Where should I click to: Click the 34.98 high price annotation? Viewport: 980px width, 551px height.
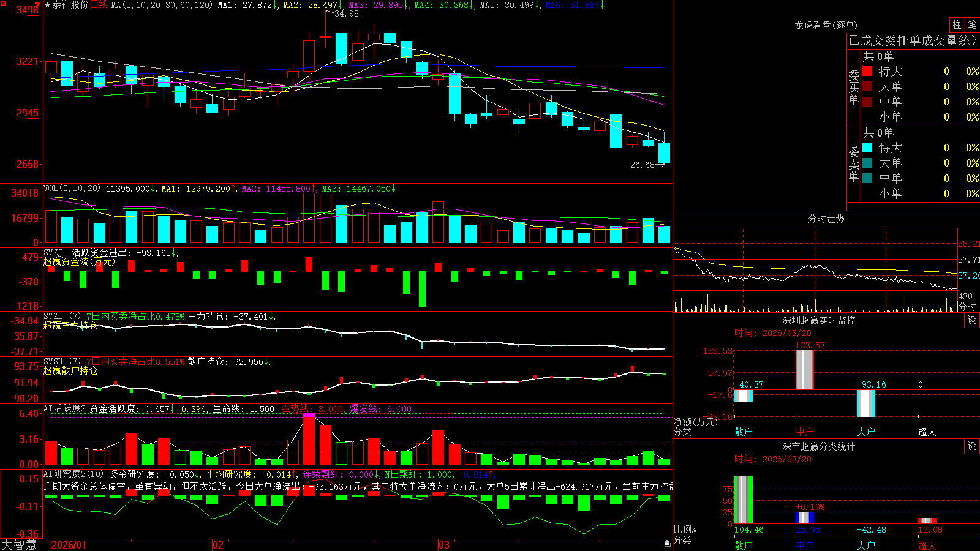(x=347, y=14)
